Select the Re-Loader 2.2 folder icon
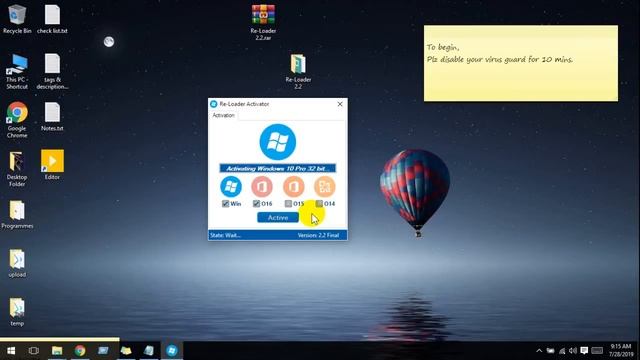The width and height of the screenshot is (640, 360). 298,71
